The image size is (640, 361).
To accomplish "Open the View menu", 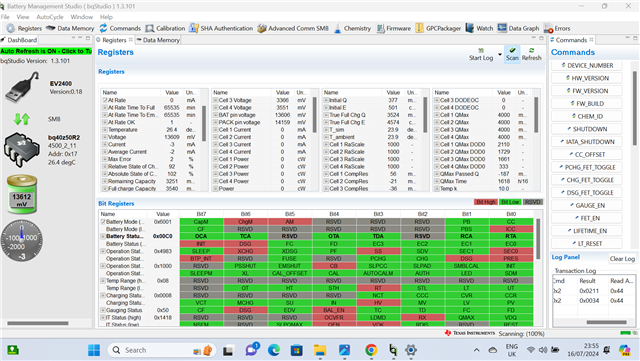I will pyautogui.click(x=23, y=17).
